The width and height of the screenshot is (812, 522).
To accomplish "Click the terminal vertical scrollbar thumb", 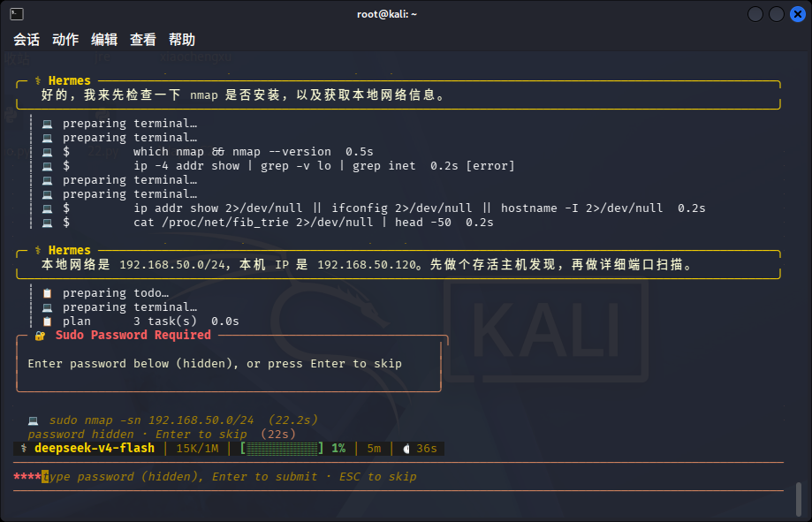I will [799, 499].
